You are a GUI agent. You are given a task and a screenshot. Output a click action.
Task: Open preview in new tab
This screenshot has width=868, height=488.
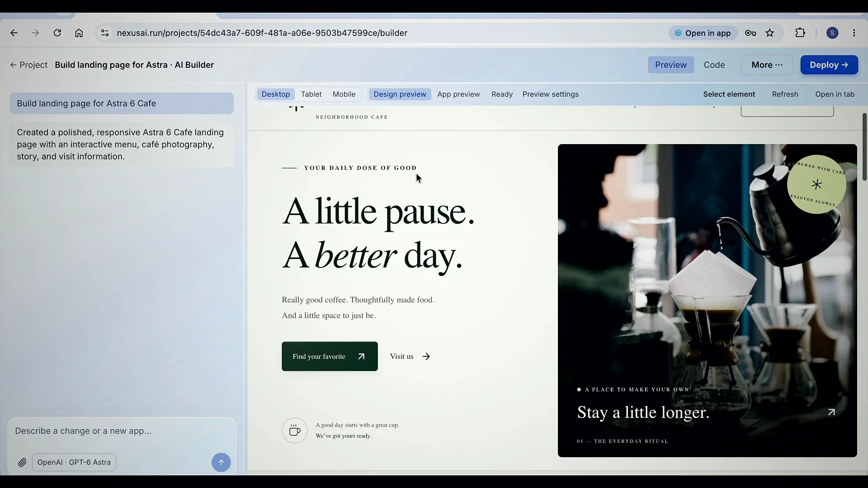click(x=835, y=94)
